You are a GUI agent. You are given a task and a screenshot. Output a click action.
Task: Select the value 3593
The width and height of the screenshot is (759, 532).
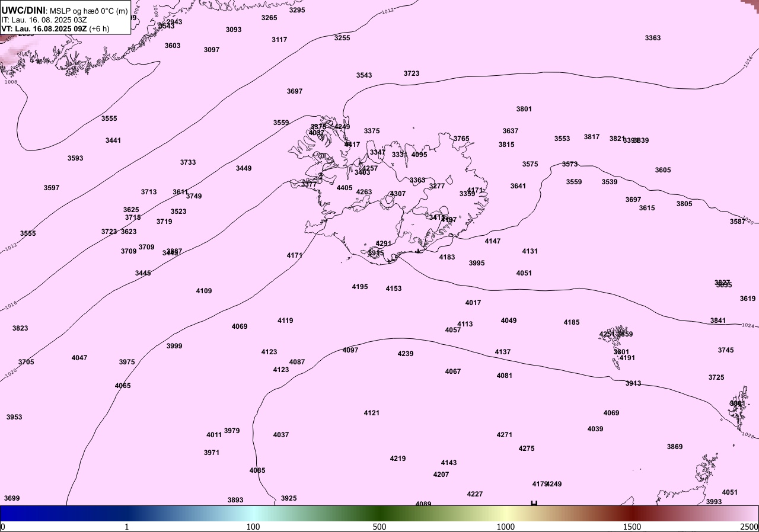point(75,158)
